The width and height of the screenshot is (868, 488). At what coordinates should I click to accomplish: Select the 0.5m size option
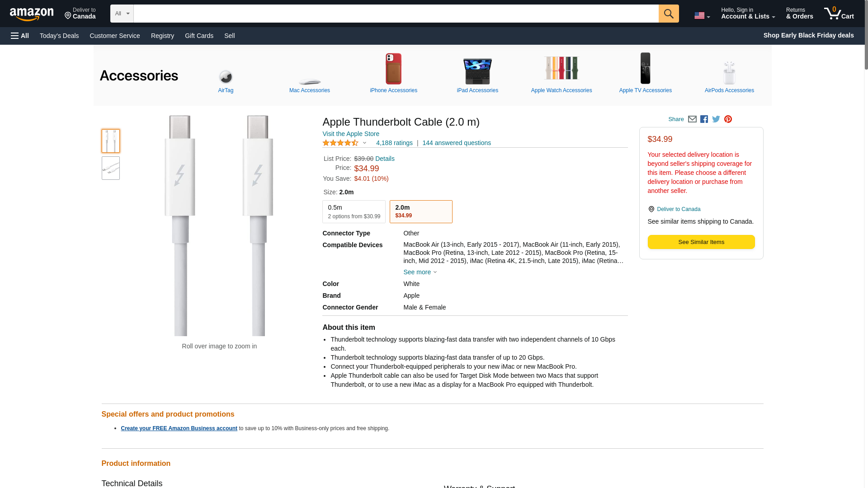click(x=354, y=211)
